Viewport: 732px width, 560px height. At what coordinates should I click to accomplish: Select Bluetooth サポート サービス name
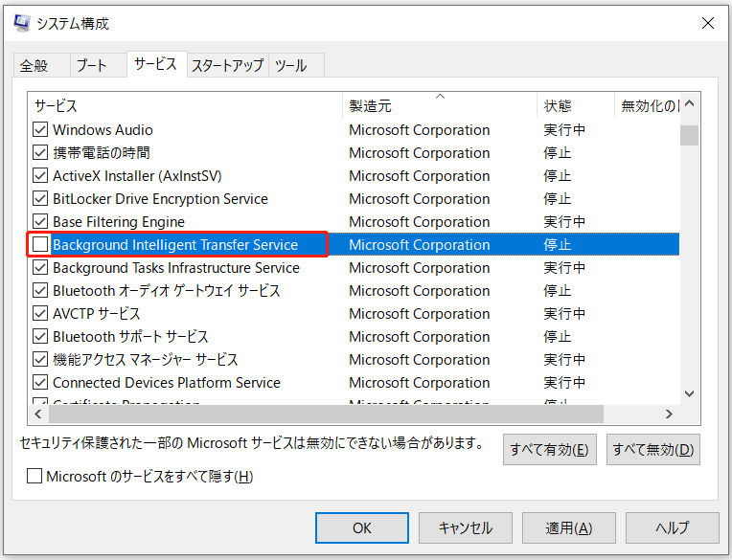[130, 336]
